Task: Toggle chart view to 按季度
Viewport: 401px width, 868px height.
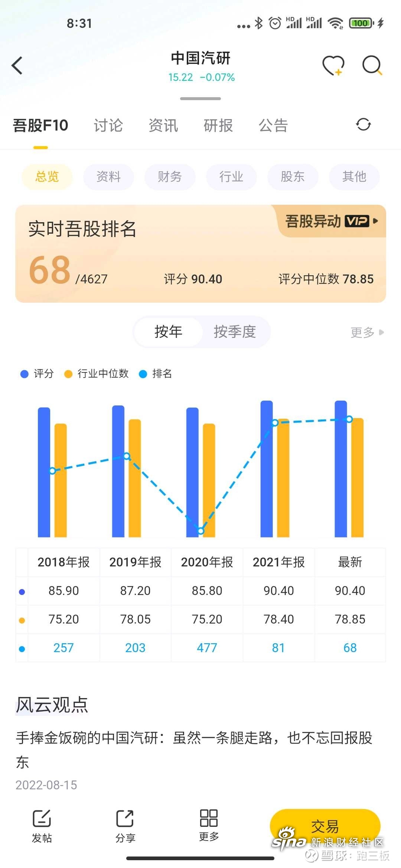Action: click(235, 332)
